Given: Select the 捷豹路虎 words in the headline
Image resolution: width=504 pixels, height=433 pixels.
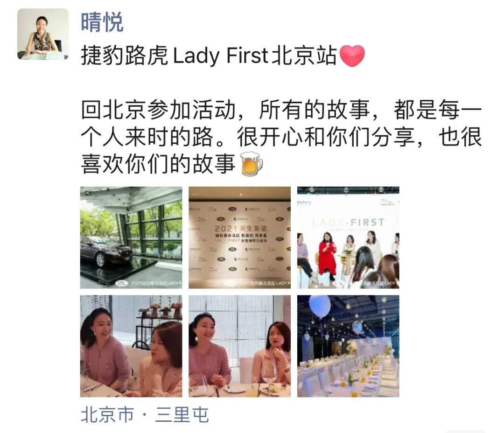Looking at the screenshot, I should click(x=125, y=56).
